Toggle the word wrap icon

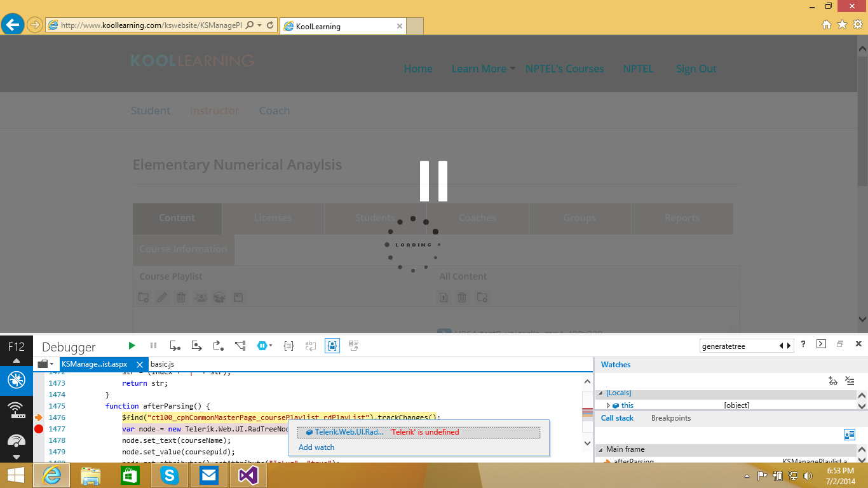tap(311, 346)
